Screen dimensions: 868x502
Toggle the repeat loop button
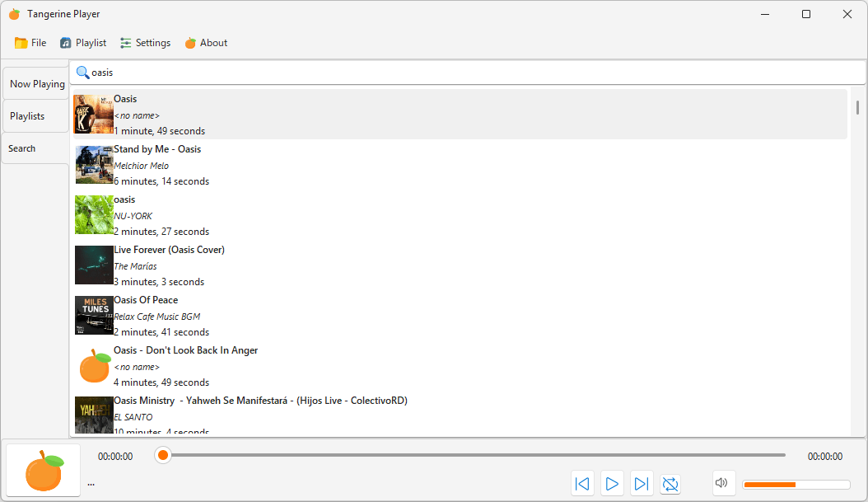point(670,484)
